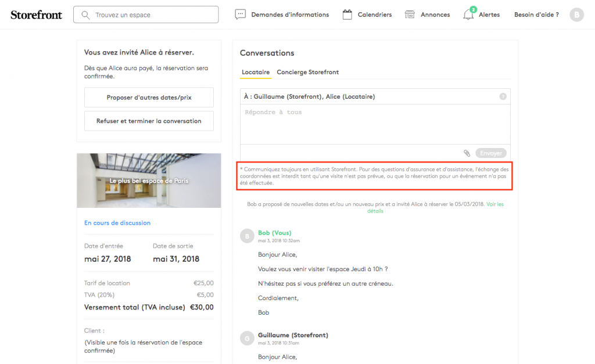Click the Calendriers calendar icon

pos(347,15)
